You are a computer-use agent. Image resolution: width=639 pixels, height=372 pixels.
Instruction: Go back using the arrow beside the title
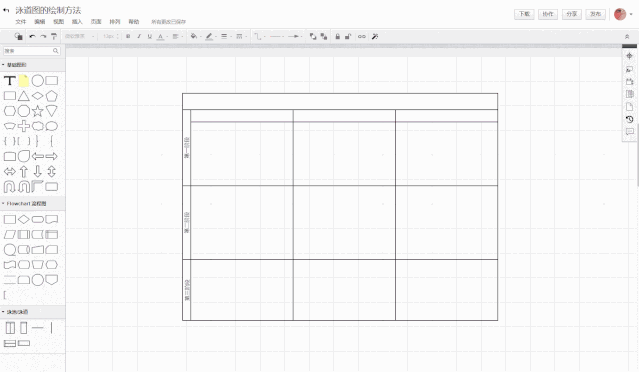[6, 10]
